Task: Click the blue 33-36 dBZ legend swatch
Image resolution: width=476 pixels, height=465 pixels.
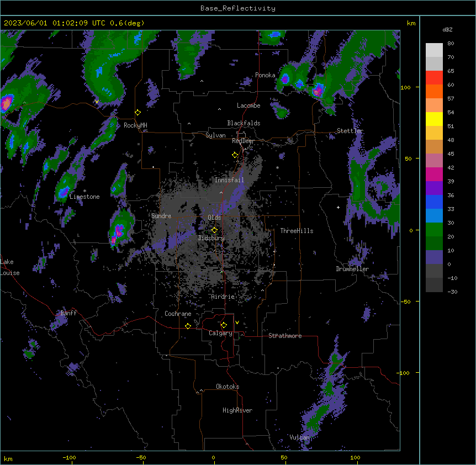Action: [434, 202]
